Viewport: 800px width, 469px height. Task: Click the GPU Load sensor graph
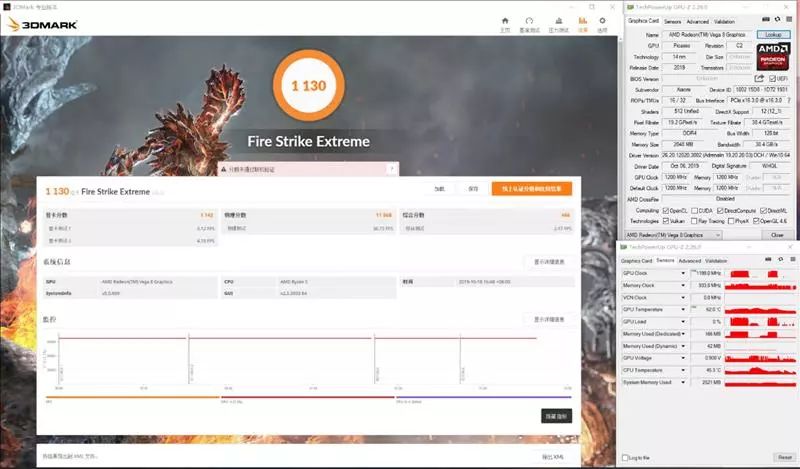point(760,322)
